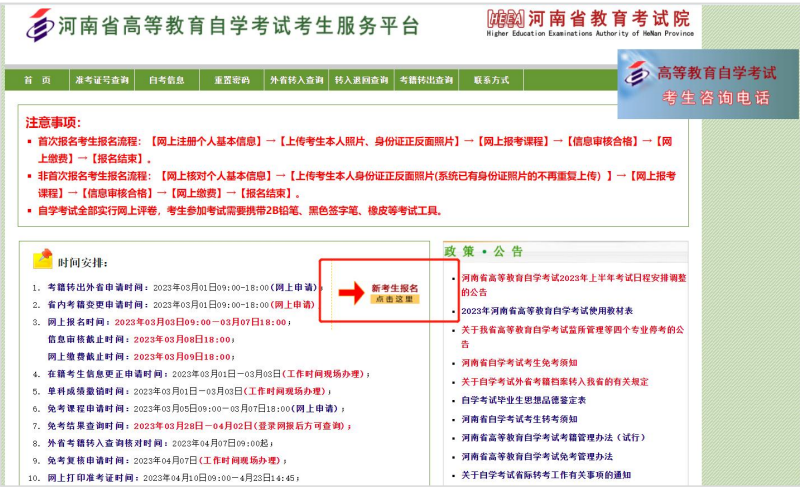800x487 pixels.
Task: Select the 转入退回查询 menu item
Action: point(361,80)
